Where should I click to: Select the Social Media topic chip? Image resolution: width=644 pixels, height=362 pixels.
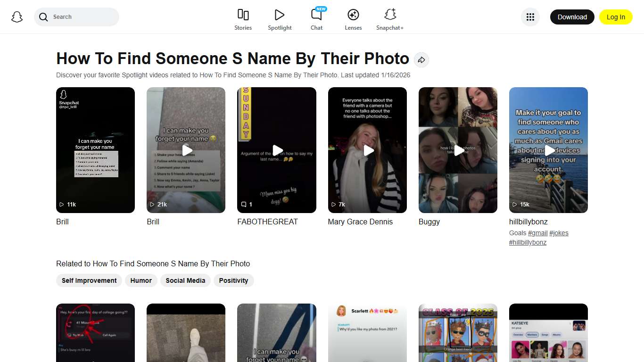coord(185,280)
